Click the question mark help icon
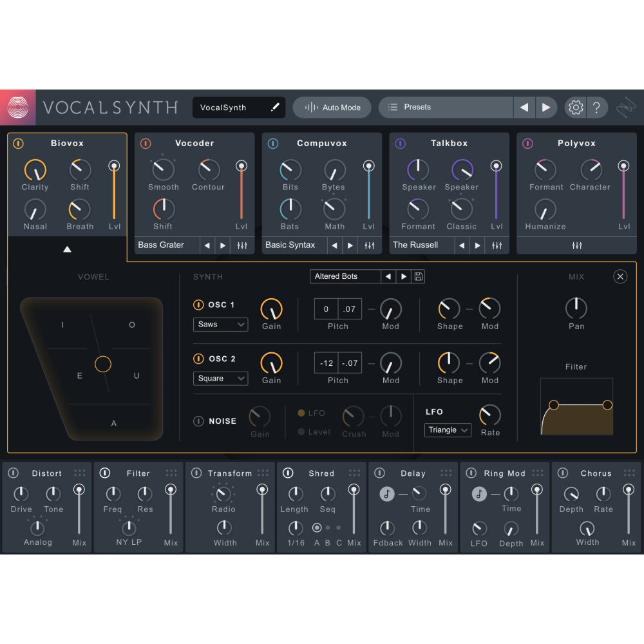The image size is (644, 644). coord(597,107)
